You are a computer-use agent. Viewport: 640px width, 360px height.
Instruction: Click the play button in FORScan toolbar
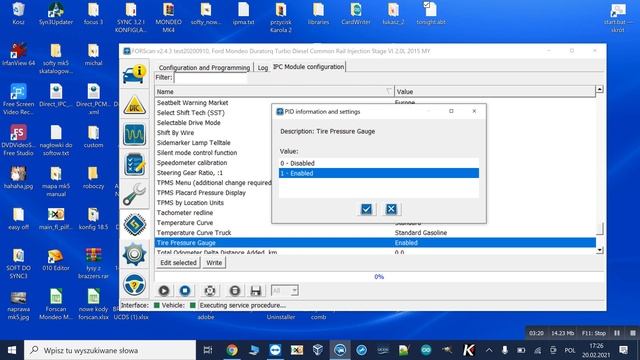[164, 291]
